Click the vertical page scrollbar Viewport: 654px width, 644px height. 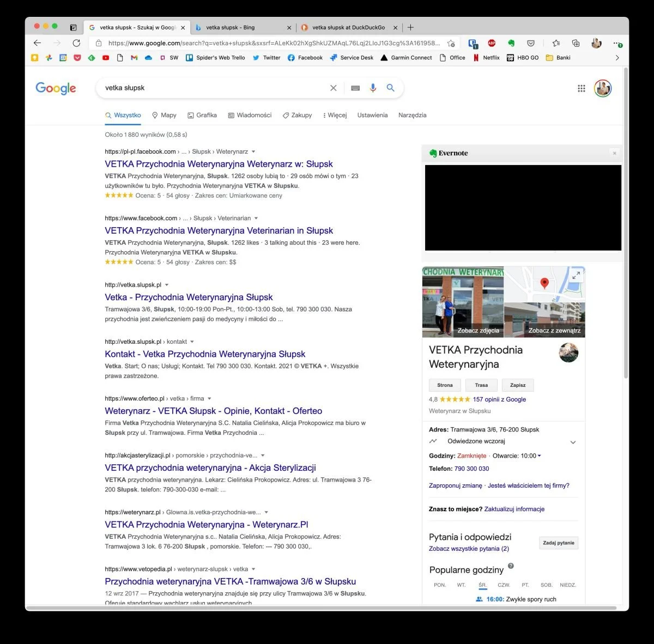[x=626, y=223]
